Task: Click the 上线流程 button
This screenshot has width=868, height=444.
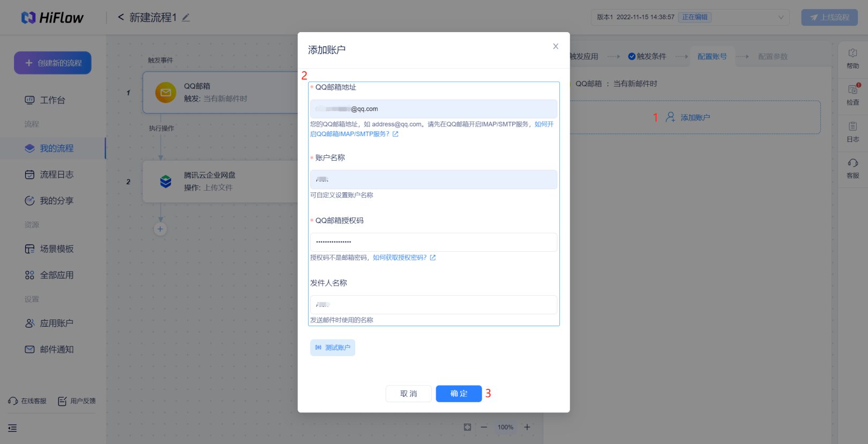Action: (x=829, y=17)
